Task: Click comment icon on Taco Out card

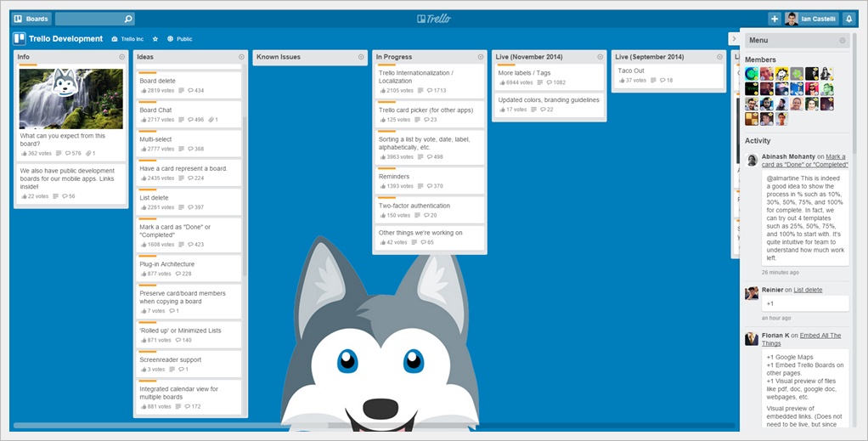Action: [x=662, y=81]
